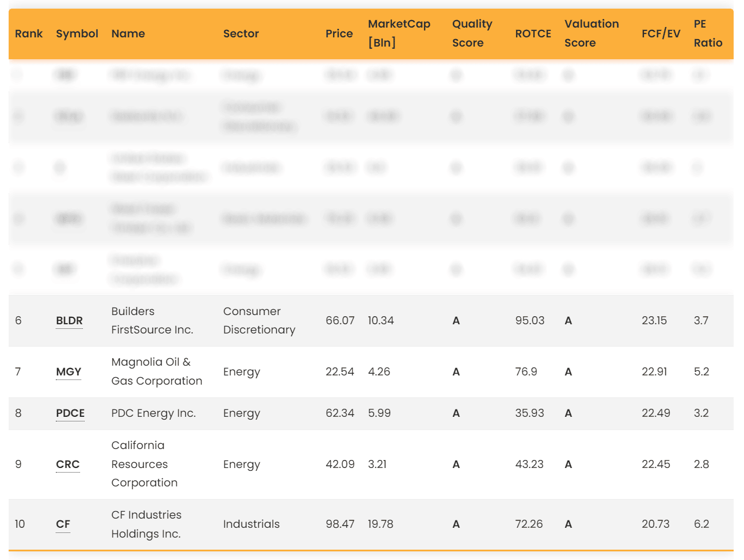Click ROTCE value 35.93
744x560 pixels.
[x=529, y=413]
